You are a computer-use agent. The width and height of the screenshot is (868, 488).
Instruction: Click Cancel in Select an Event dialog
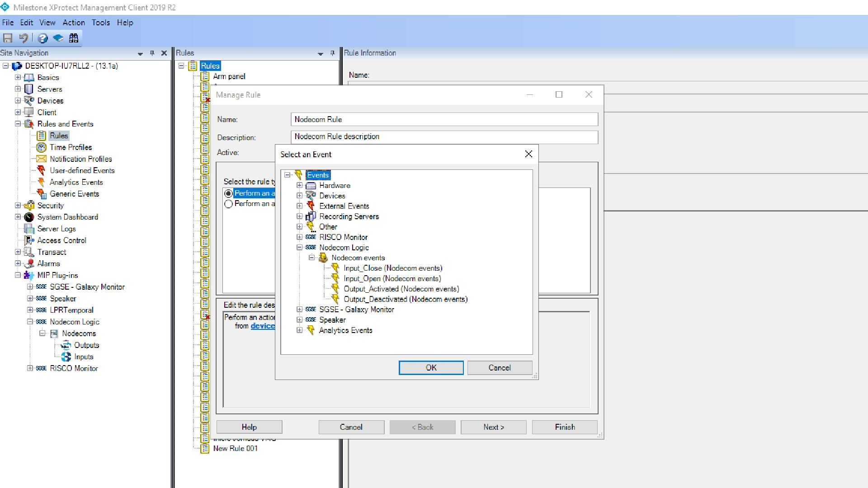coord(500,368)
